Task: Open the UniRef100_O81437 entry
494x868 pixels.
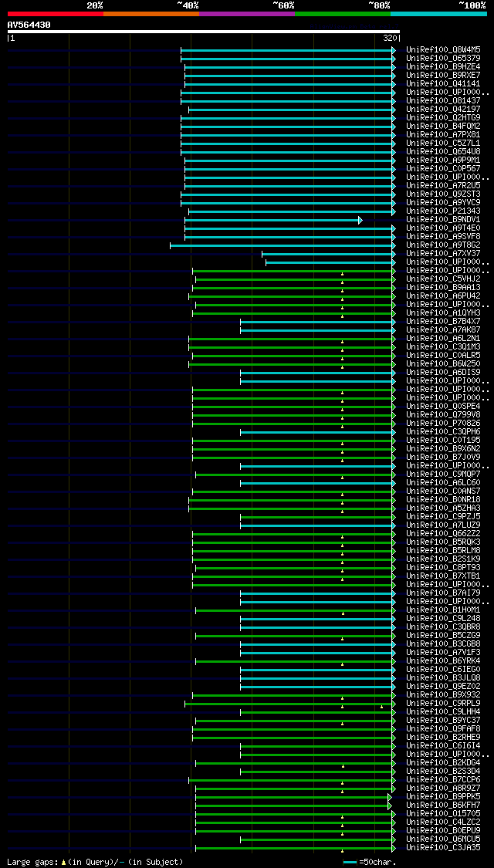Action: [443, 101]
